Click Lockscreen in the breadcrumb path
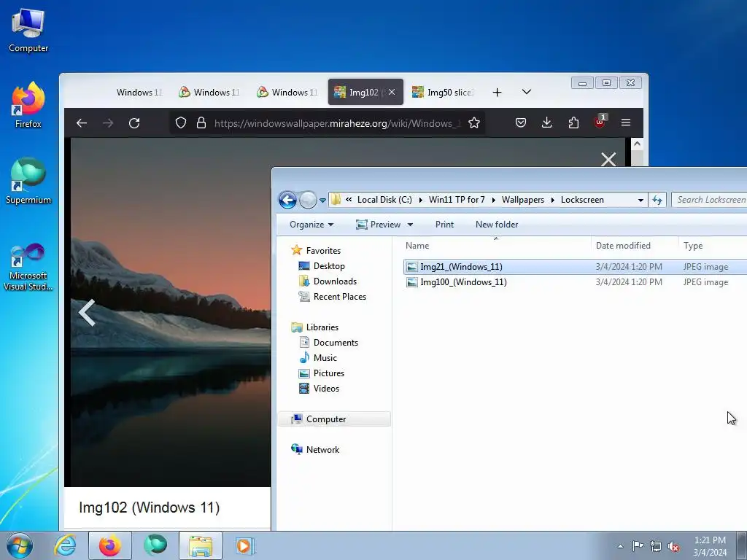Viewport: 747px width, 560px height. [x=582, y=200]
